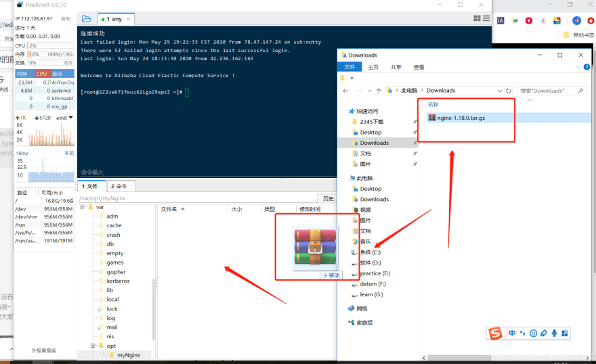This screenshot has width=596, height=364.
Task: Open the eth0 network interface dropdown
Action: (x=70, y=118)
